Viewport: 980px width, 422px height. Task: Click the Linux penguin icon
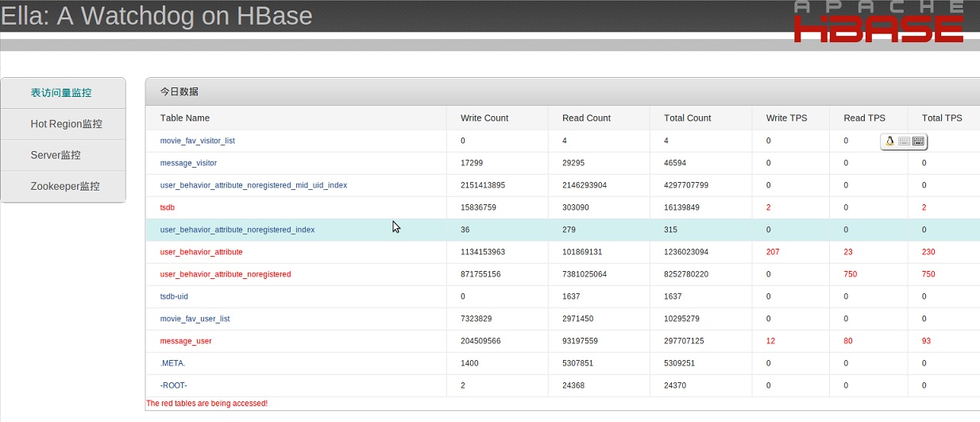click(889, 141)
